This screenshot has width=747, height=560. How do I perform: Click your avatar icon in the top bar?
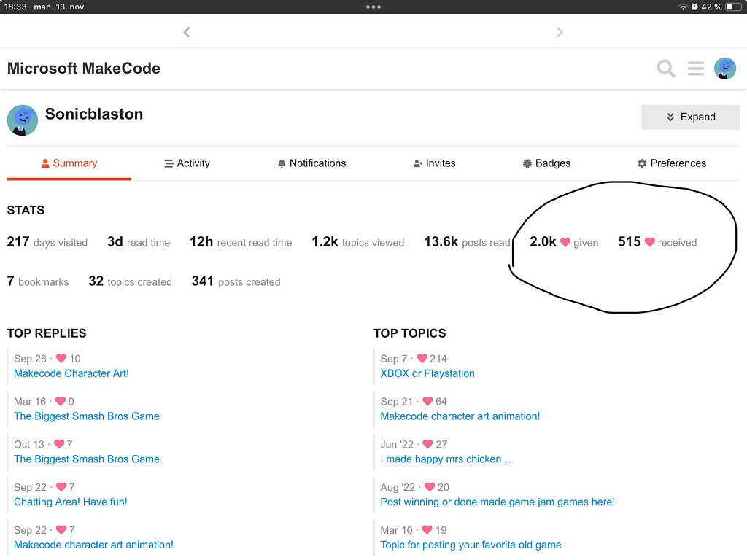tap(724, 68)
